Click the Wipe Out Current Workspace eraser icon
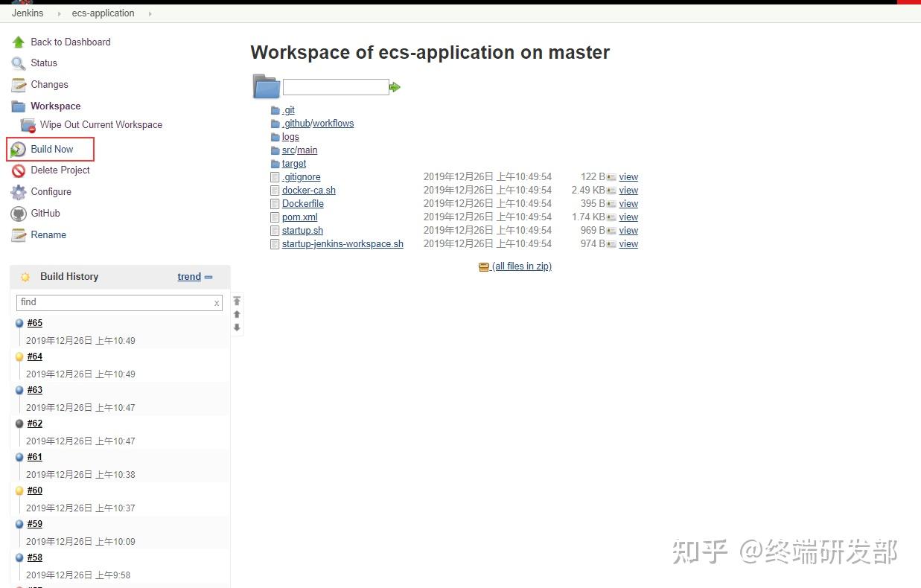This screenshot has width=921, height=588. 26,124
